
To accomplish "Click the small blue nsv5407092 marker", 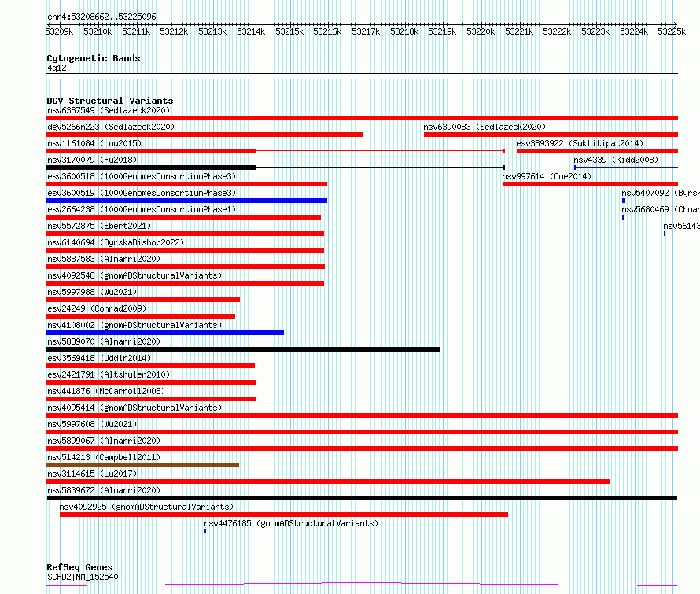I will point(624,201).
